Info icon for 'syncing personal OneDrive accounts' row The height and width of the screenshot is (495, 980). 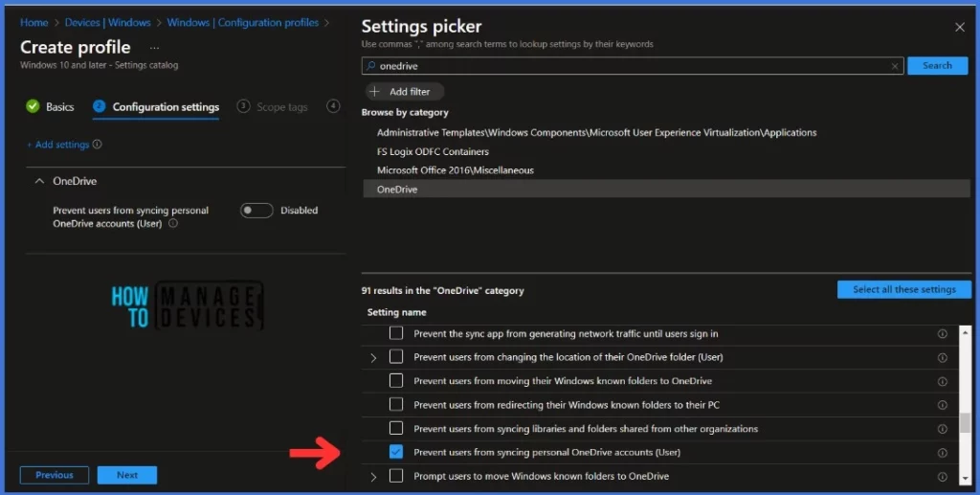[942, 453]
